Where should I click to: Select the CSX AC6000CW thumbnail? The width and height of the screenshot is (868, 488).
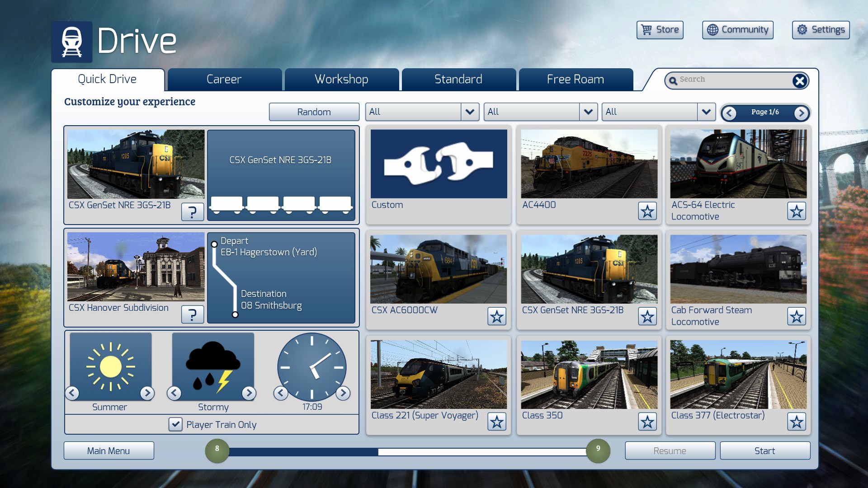coord(439,269)
